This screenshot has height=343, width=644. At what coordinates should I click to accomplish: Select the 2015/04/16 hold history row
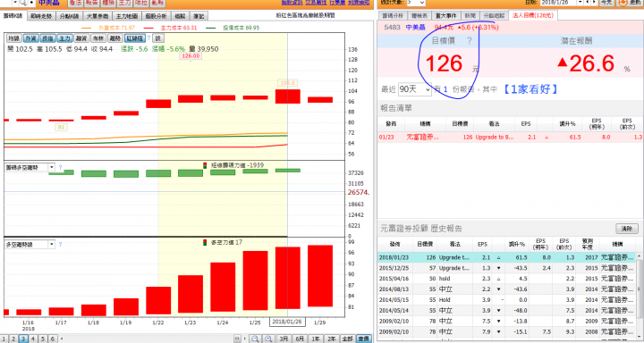[x=507, y=279]
